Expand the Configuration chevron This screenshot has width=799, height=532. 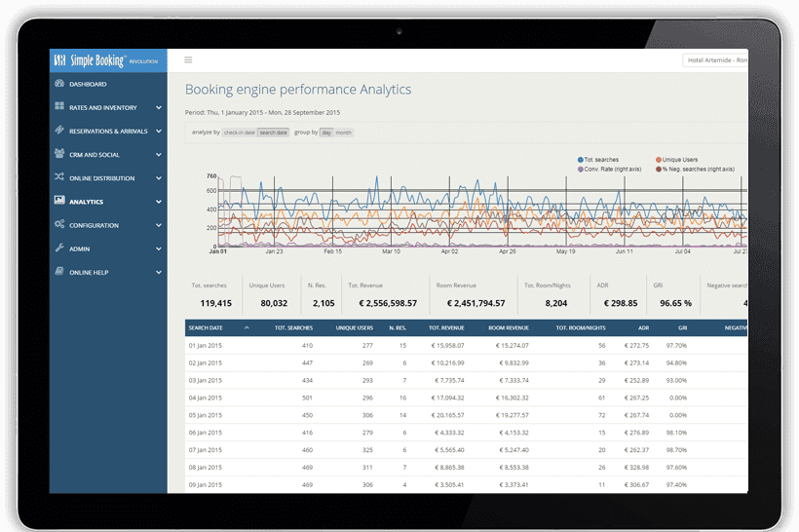[159, 226]
